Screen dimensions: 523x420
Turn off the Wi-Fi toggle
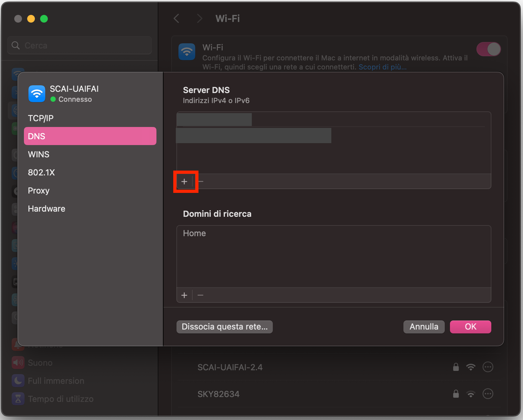coord(488,49)
